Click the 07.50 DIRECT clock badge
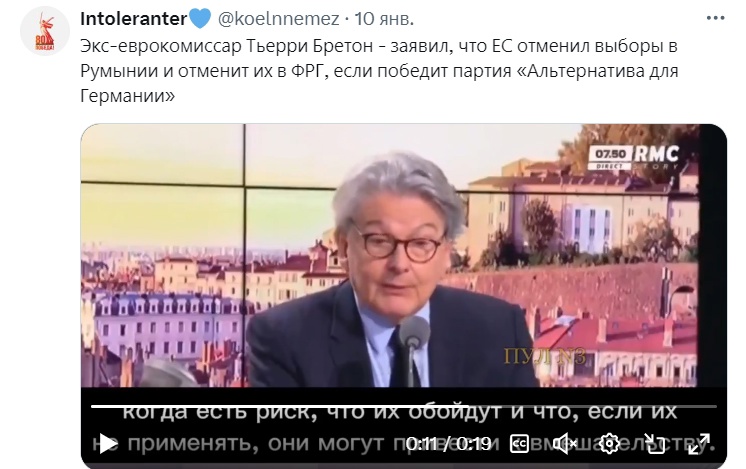Viewport: 746px width, 469px height. [610, 158]
